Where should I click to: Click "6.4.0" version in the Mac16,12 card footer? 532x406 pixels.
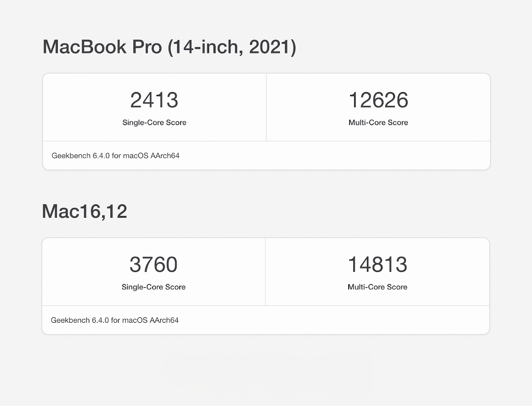coord(101,320)
